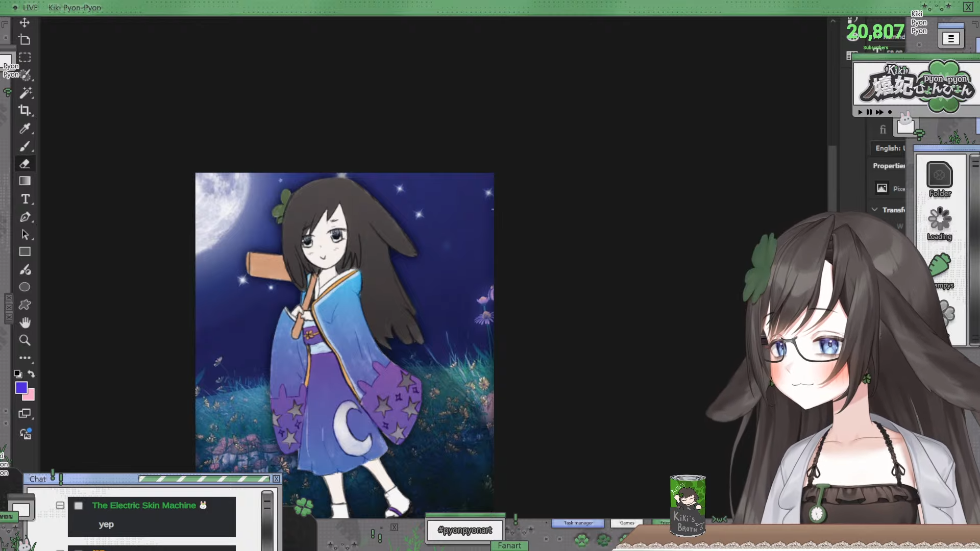The width and height of the screenshot is (980, 551).
Task: Select the Rectangular Marquee tool
Action: click(x=24, y=57)
